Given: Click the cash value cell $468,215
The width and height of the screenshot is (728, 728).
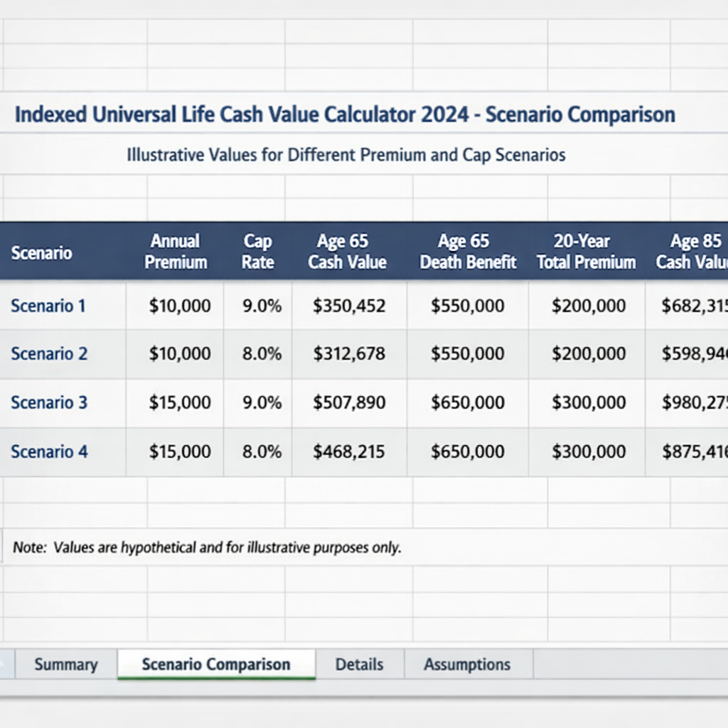Looking at the screenshot, I should coord(349,451).
